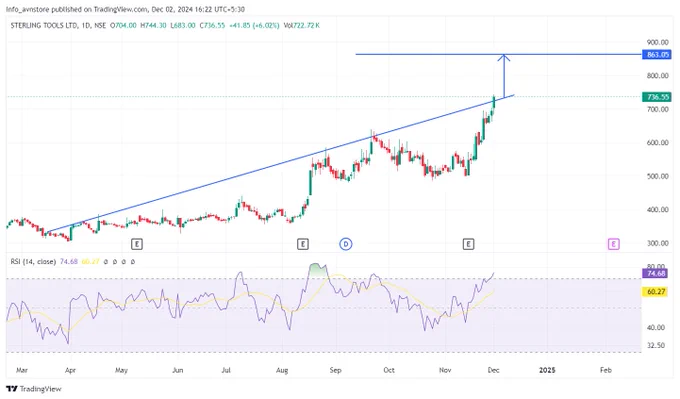
Task: Open the blue dividend D marker
Action: (x=346, y=244)
